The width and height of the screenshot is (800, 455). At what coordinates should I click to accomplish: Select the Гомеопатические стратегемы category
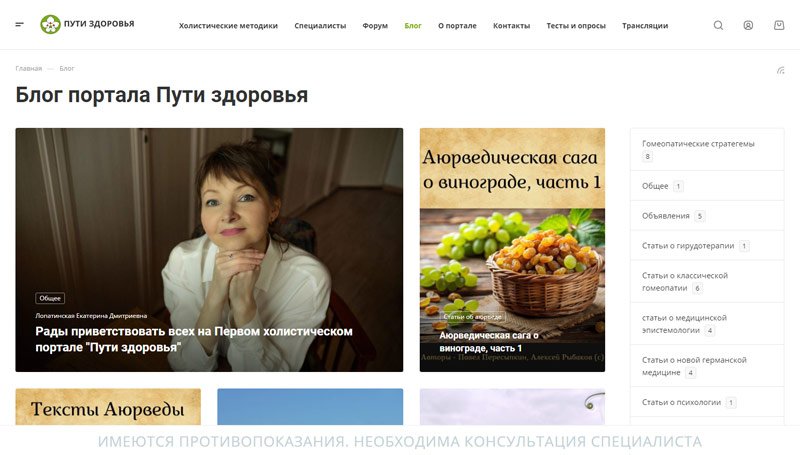[x=707, y=149]
